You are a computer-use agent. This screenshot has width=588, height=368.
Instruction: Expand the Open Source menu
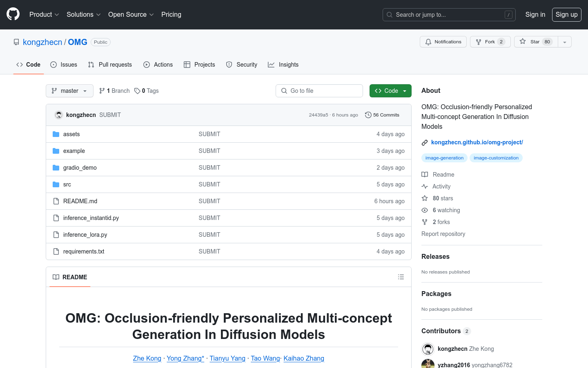tap(131, 14)
